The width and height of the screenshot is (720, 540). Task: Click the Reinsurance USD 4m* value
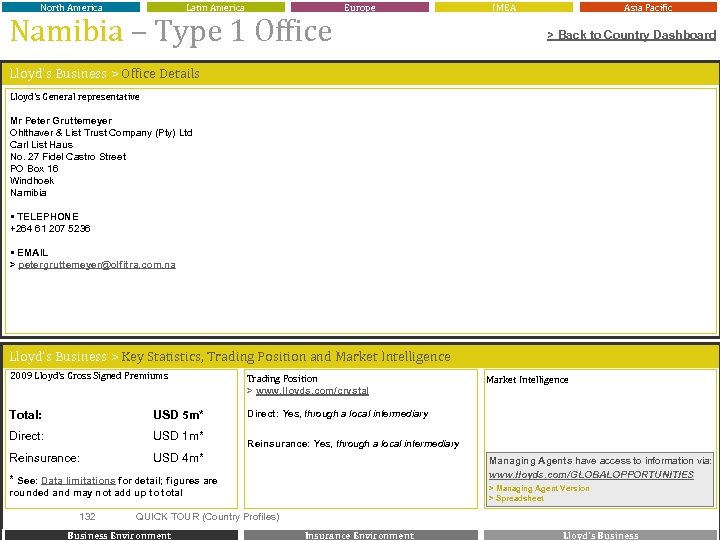(x=178, y=458)
